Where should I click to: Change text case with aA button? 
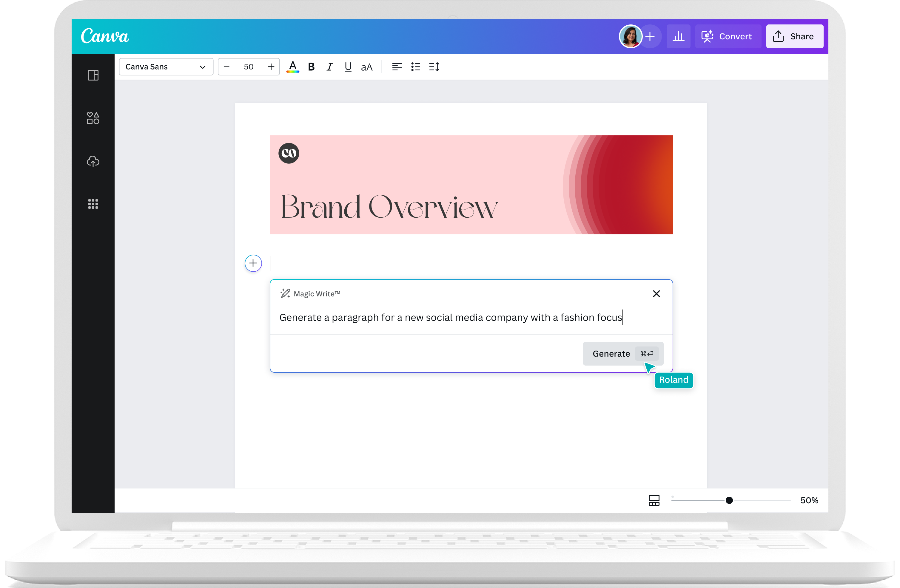pos(366,67)
